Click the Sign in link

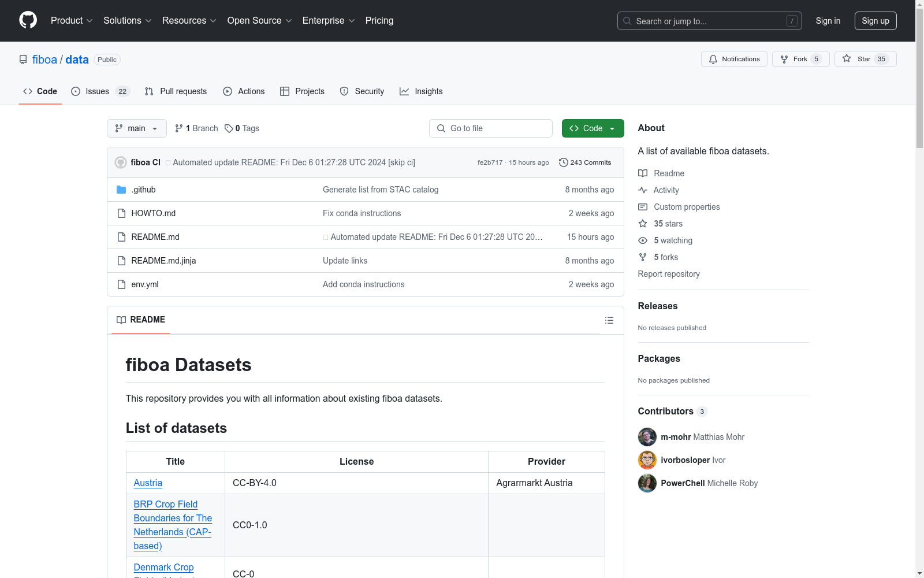tap(828, 21)
